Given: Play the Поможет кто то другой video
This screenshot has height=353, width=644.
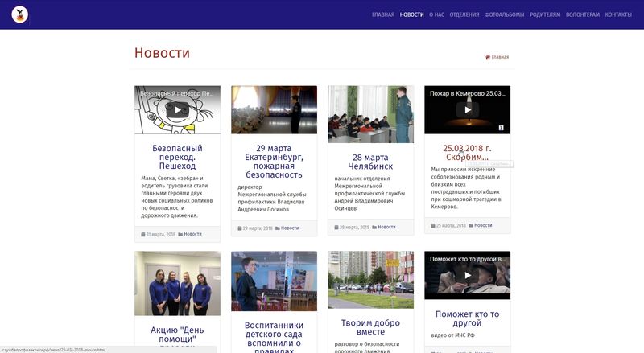Looking at the screenshot, I should pyautogui.click(x=468, y=276).
